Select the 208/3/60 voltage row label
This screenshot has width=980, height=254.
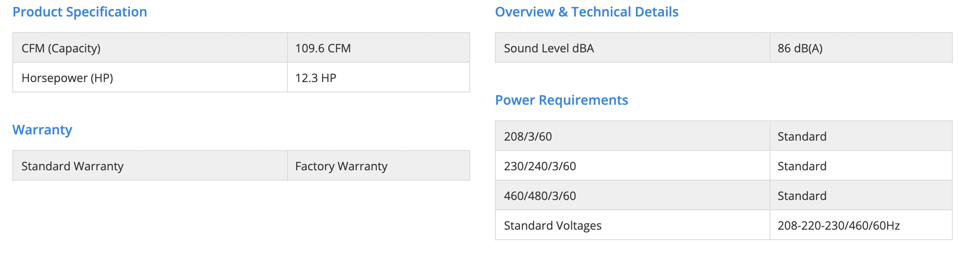point(528,136)
